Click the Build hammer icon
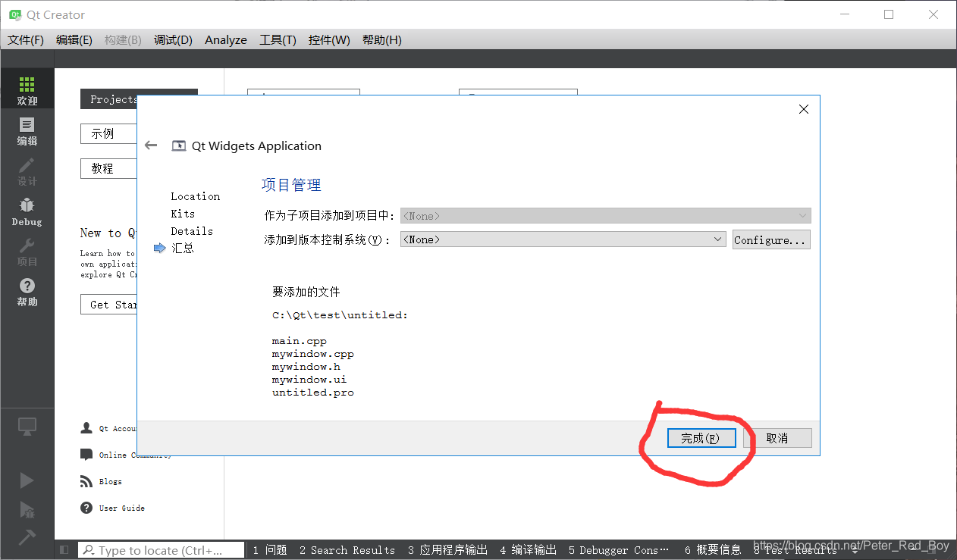The width and height of the screenshot is (957, 560). (27, 537)
